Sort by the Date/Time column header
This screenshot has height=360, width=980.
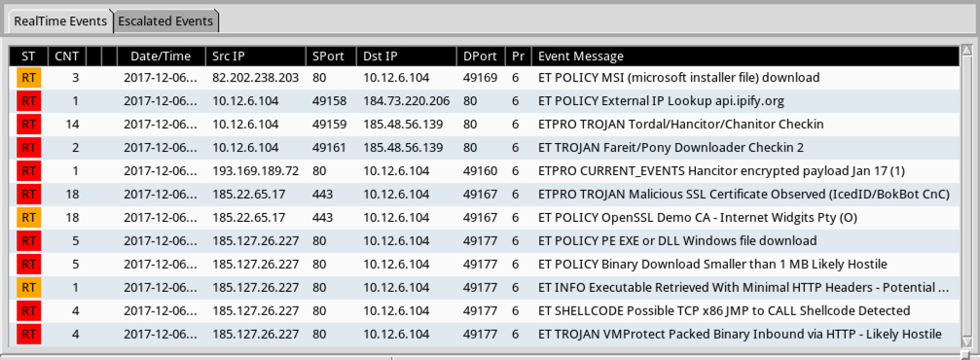coord(161,56)
